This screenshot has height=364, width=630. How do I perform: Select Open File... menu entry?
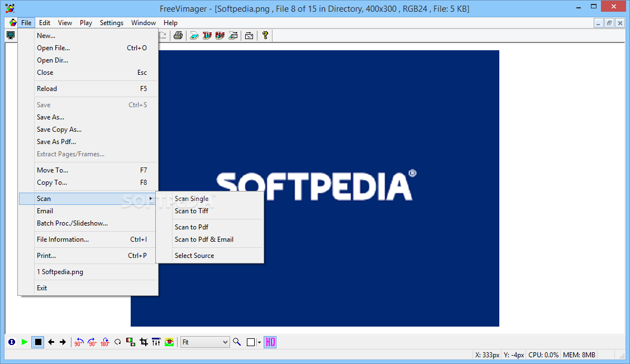88,48
